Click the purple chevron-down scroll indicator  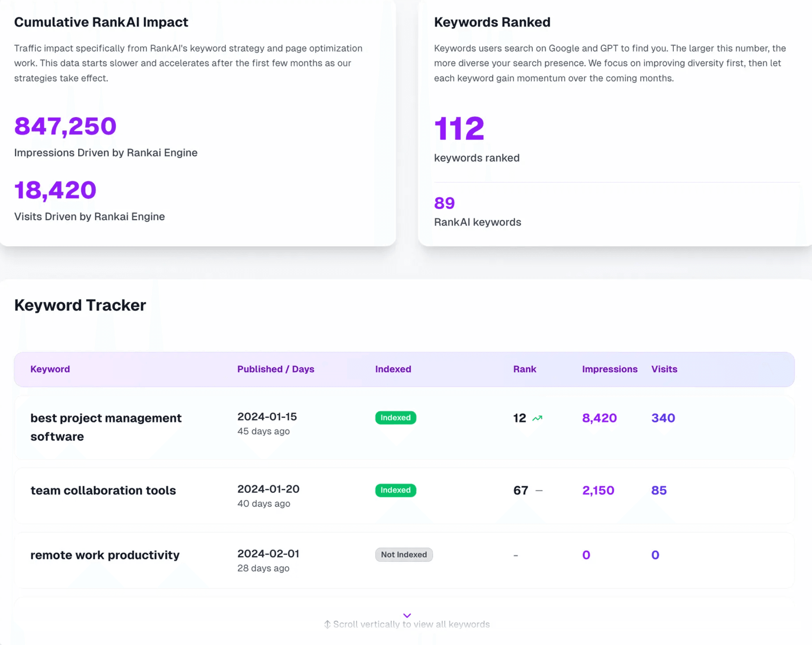(x=407, y=615)
